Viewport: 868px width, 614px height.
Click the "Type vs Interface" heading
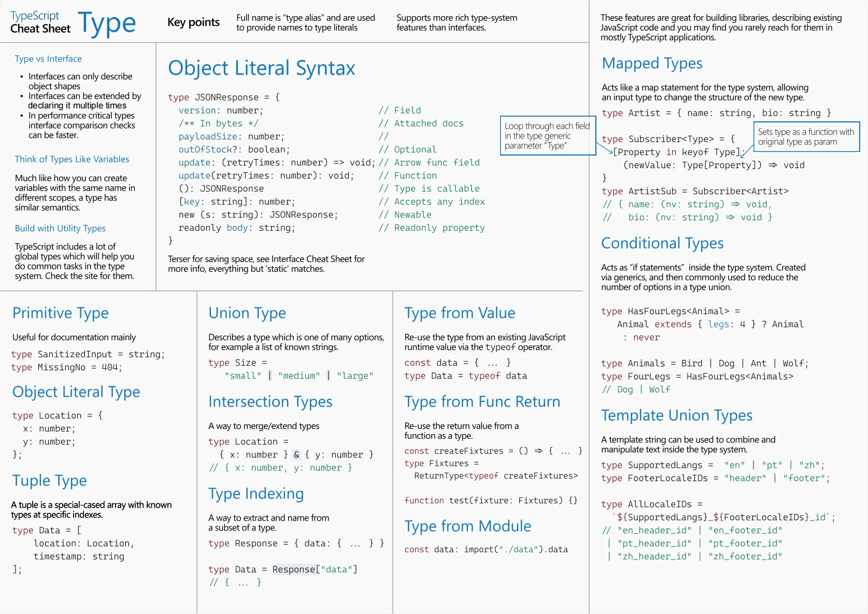tap(48, 59)
